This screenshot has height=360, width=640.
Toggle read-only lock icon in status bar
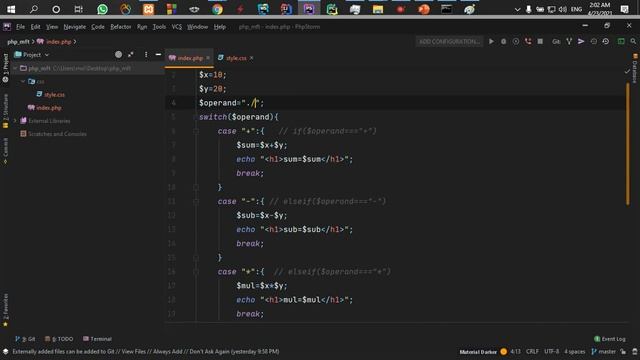pyautogui.click(x=623, y=351)
